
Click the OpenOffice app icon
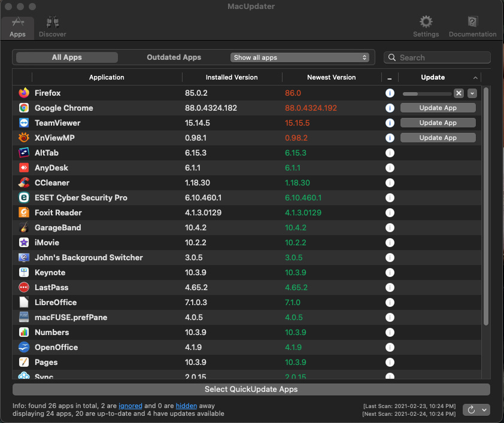pos(24,347)
